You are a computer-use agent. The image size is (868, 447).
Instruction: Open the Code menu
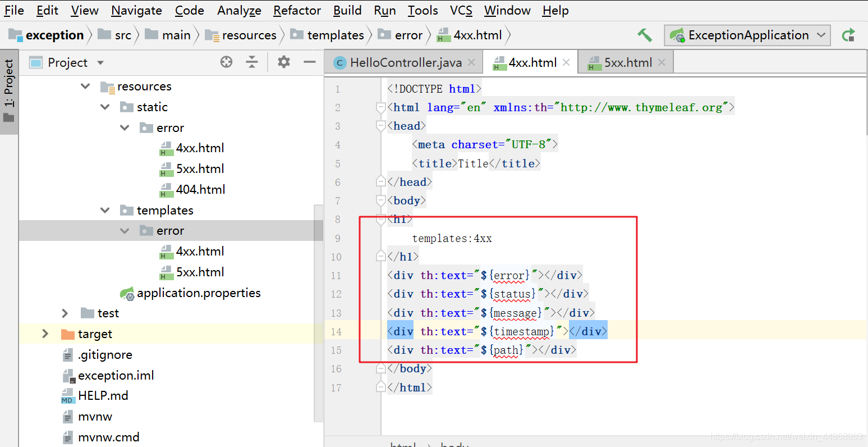point(189,10)
